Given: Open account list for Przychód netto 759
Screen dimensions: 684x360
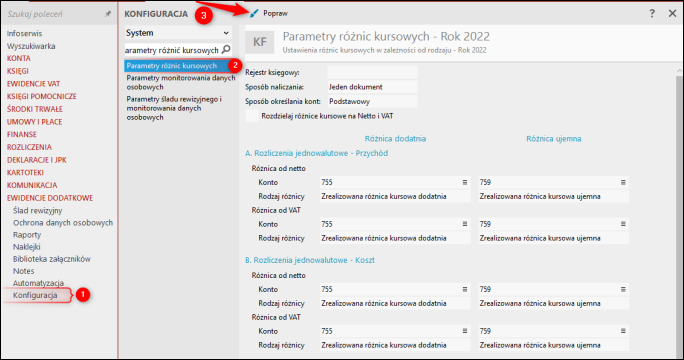Looking at the screenshot, I should [x=623, y=182].
